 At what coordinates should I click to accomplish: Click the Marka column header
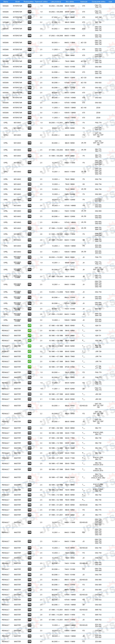pos(5,1)
